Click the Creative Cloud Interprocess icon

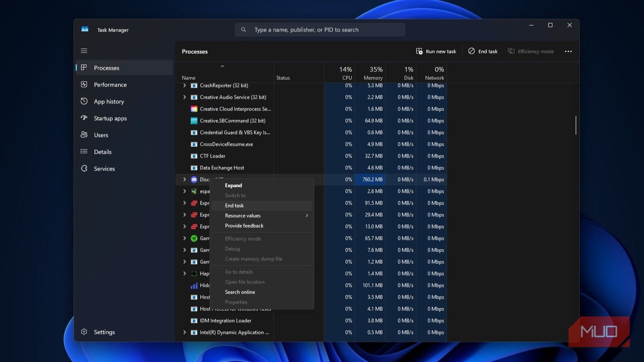194,109
